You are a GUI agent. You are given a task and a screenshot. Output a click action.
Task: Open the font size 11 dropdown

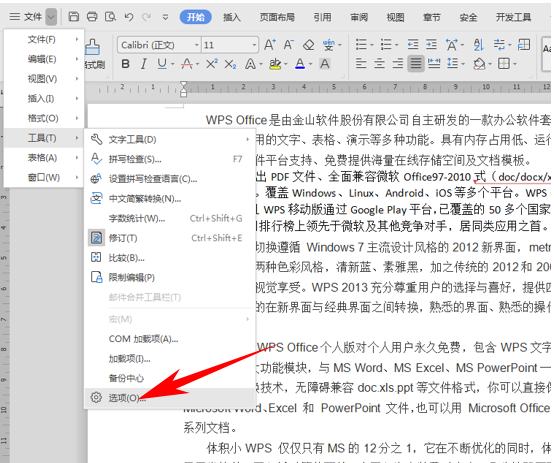254,45
